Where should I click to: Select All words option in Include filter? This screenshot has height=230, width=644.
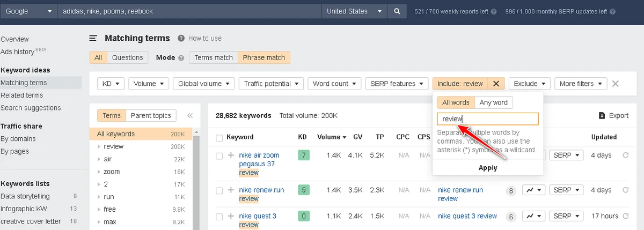pos(456,102)
